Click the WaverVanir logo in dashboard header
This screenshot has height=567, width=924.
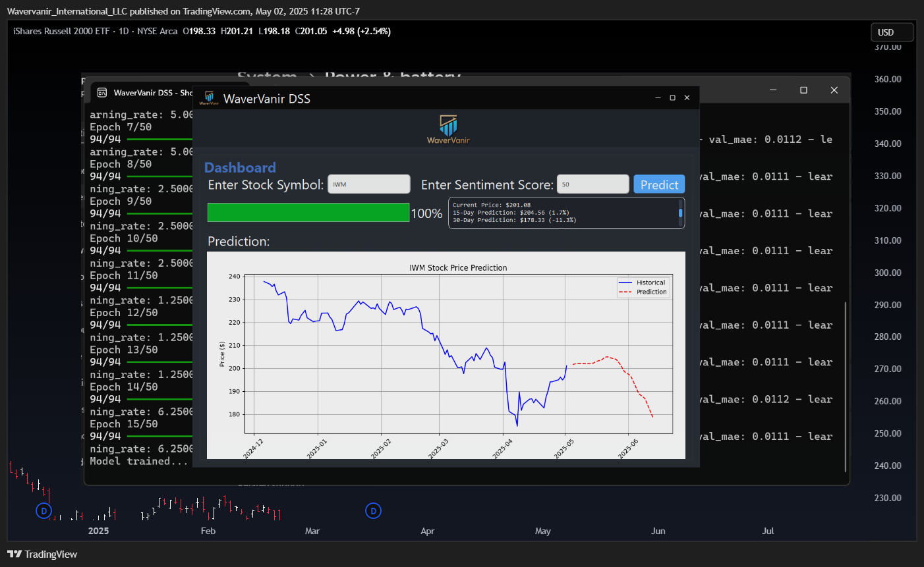[x=448, y=129]
